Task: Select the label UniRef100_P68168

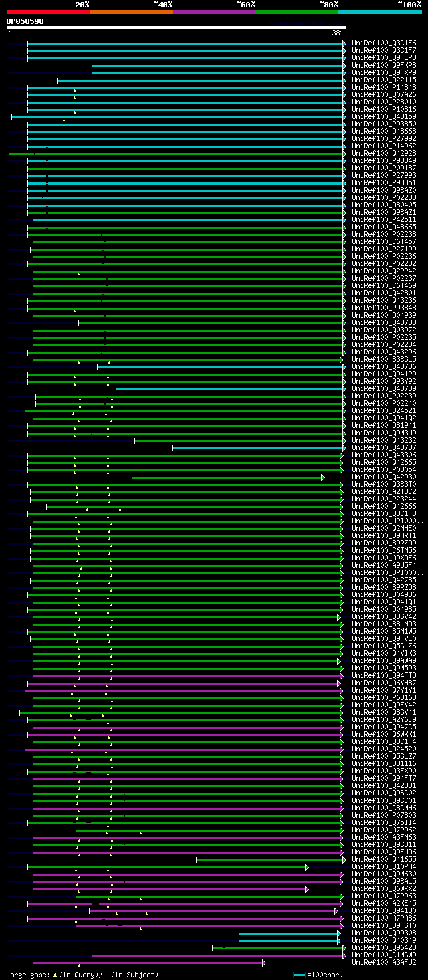Action: tap(384, 698)
